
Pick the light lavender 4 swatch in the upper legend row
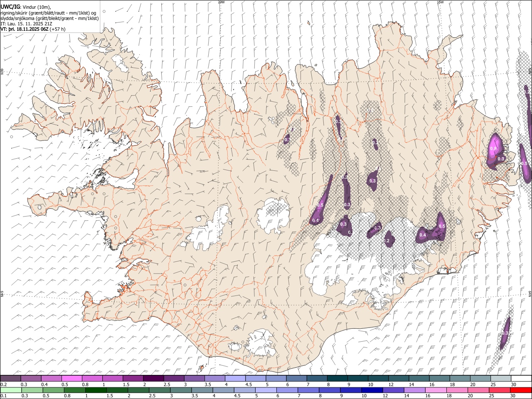tap(236, 378)
